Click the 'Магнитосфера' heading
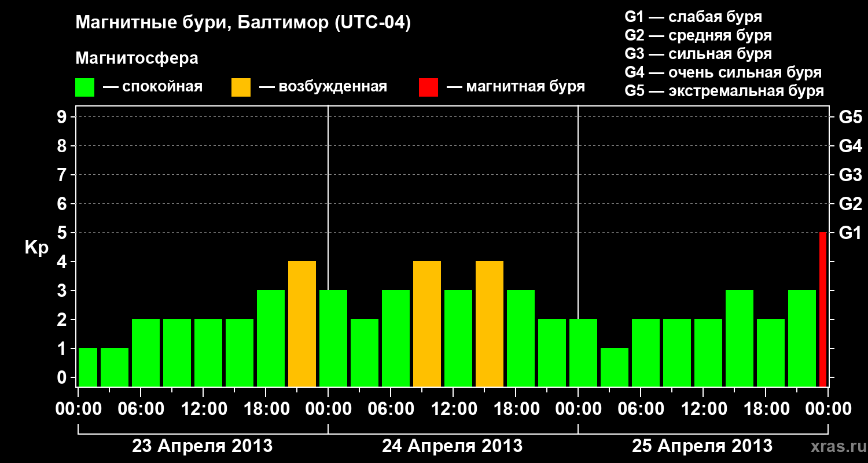The width and height of the screenshot is (868, 463). point(137,58)
